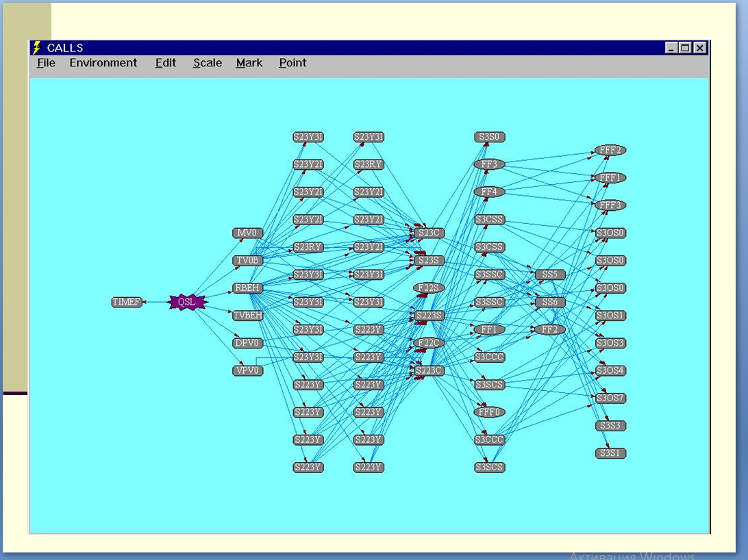The width and height of the screenshot is (748, 560).
Task: Select the TIMEF node
Action: [x=127, y=302]
